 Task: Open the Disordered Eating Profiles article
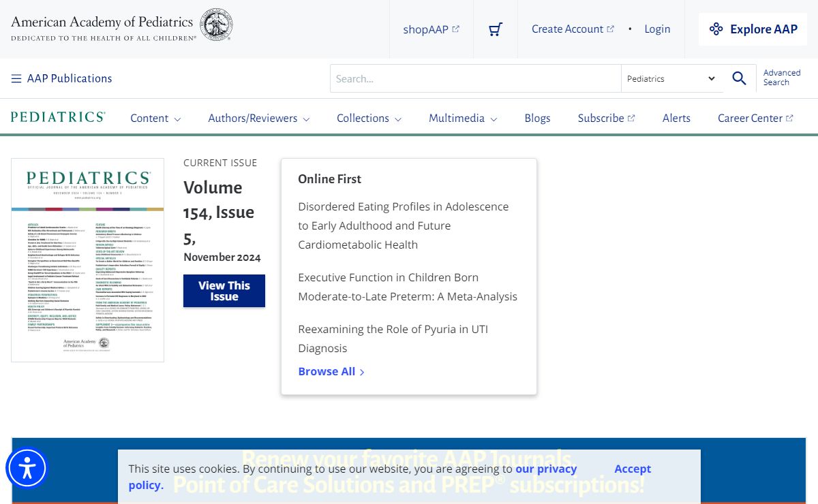404,225
